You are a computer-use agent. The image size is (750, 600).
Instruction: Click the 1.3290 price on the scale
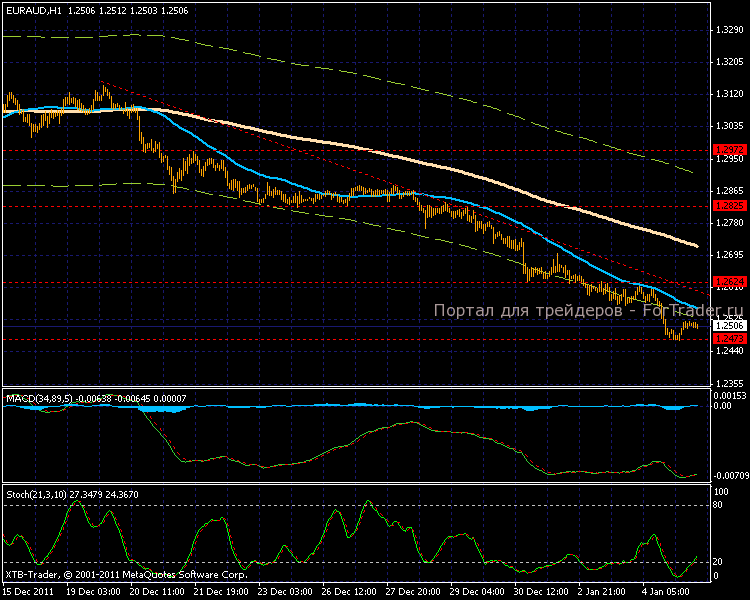(729, 30)
